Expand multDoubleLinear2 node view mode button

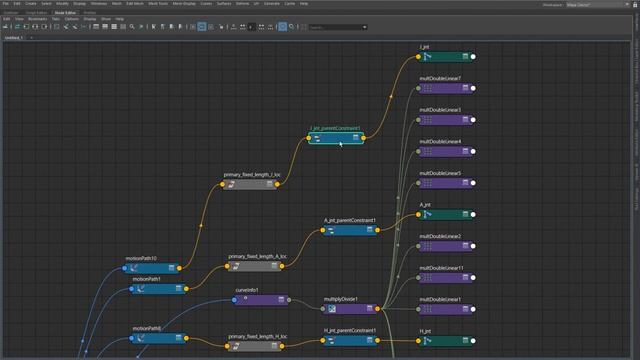pyautogui.click(x=465, y=246)
